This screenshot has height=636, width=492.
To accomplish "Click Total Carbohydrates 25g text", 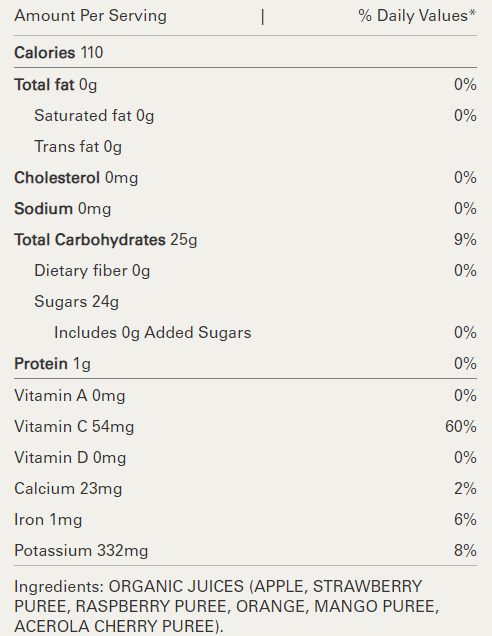I will coord(105,240).
